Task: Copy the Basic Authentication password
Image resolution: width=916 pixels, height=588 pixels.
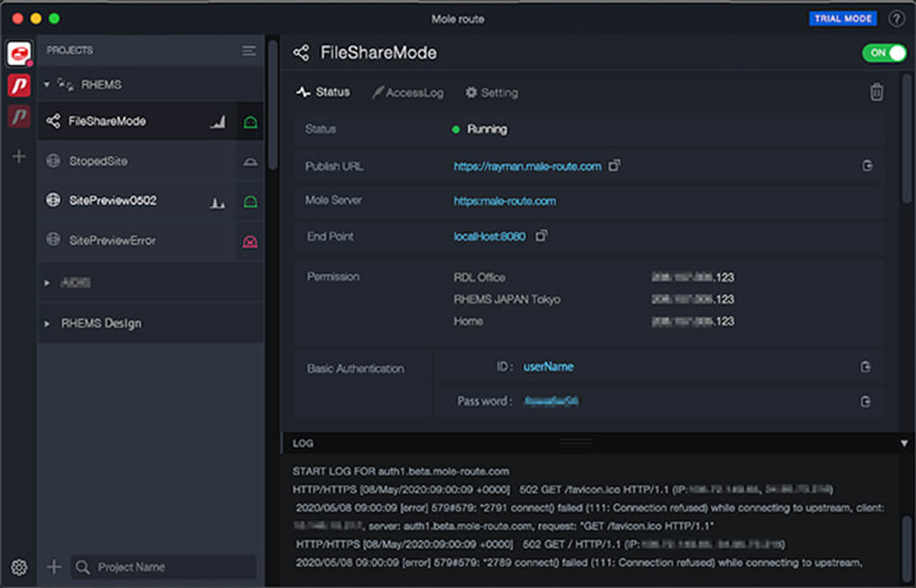Action: (866, 401)
